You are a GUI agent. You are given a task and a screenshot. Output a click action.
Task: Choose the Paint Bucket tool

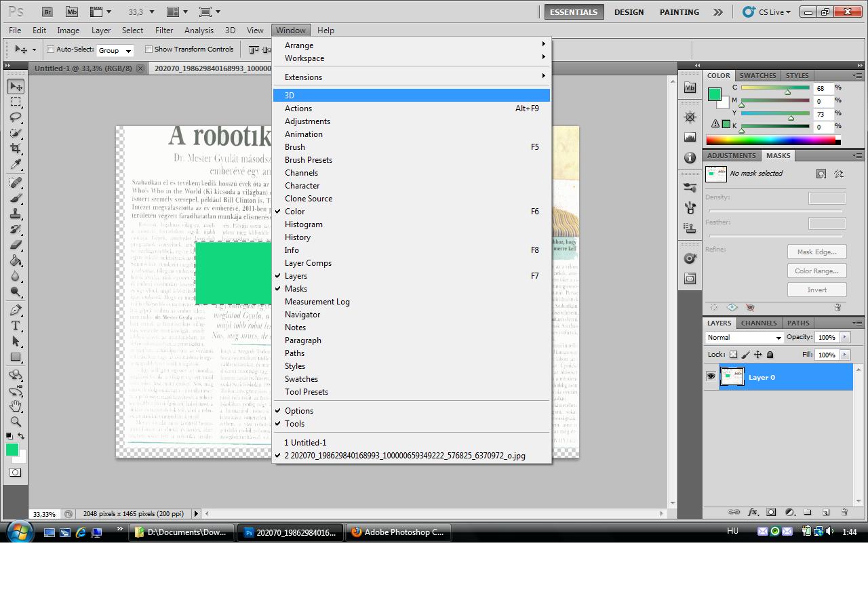pyautogui.click(x=16, y=260)
